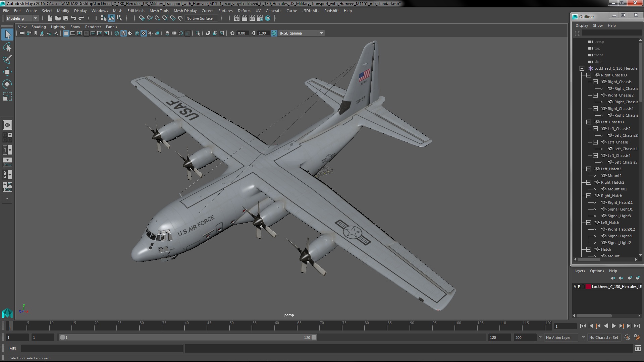Click frame 60 on the time slider
Image resolution: width=644 pixels, height=362 pixels.
[x=277, y=326]
